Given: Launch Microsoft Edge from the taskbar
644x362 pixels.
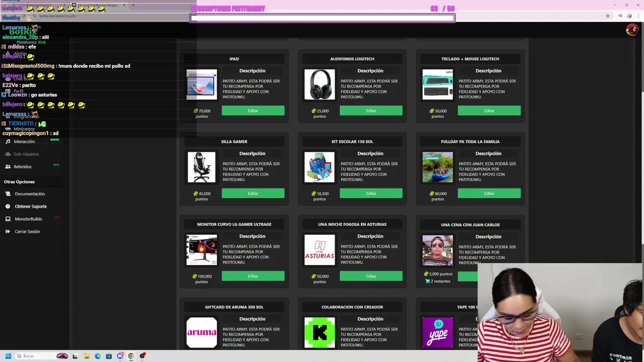Looking at the screenshot, I should click(98, 356).
